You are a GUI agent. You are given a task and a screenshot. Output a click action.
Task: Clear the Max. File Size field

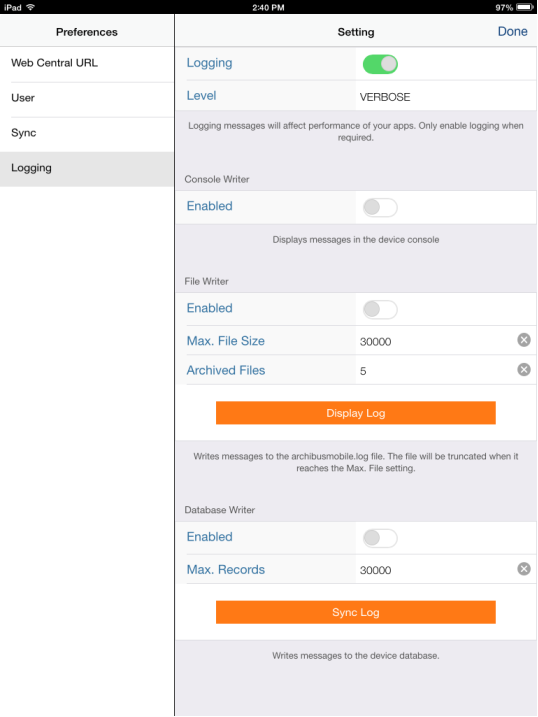coord(524,340)
